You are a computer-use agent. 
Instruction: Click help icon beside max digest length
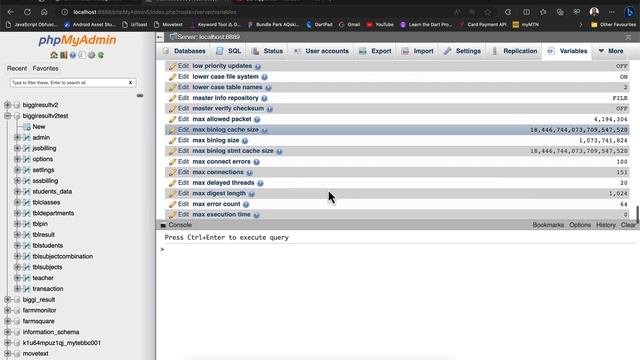pyautogui.click(x=251, y=194)
